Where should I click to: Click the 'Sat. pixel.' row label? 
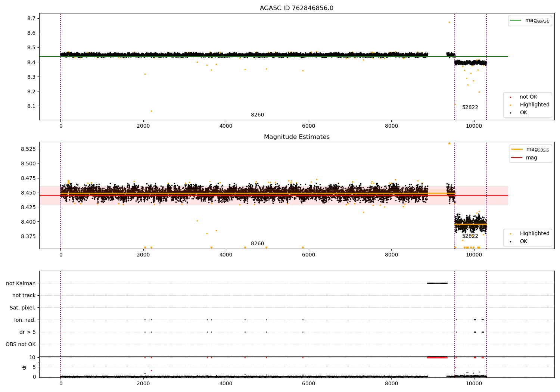point(23,308)
